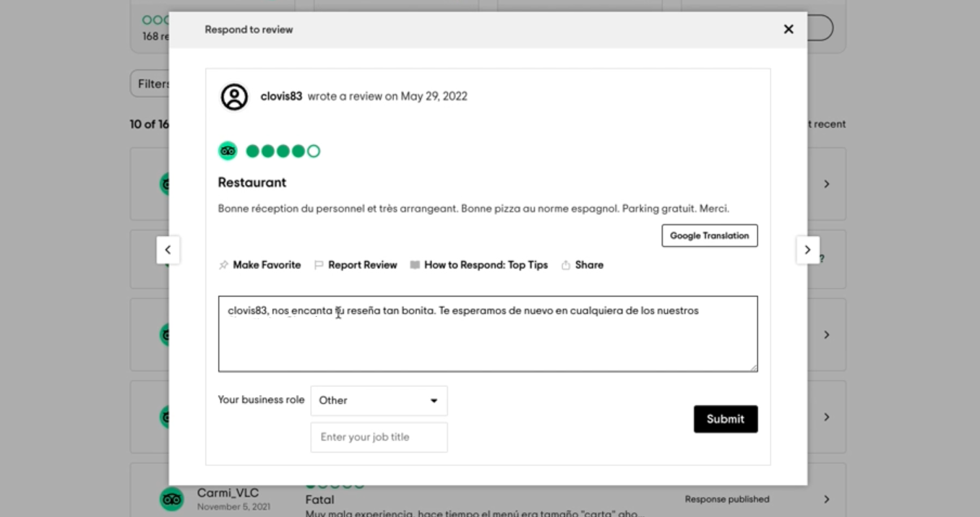Submit the review response
The image size is (980, 517).
point(726,419)
